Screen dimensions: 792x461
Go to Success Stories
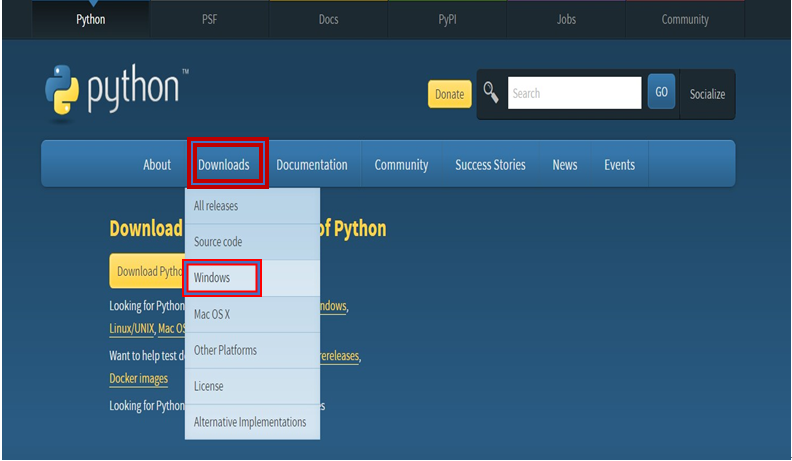(490, 165)
